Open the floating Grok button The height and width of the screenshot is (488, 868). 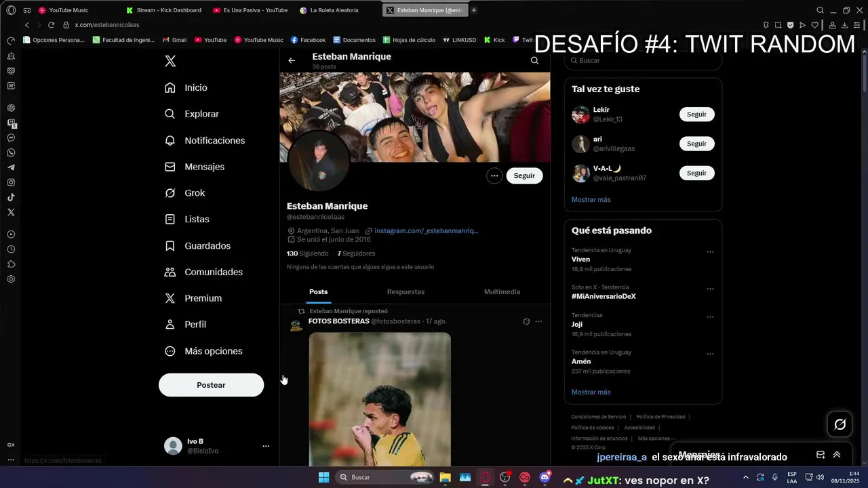click(840, 424)
